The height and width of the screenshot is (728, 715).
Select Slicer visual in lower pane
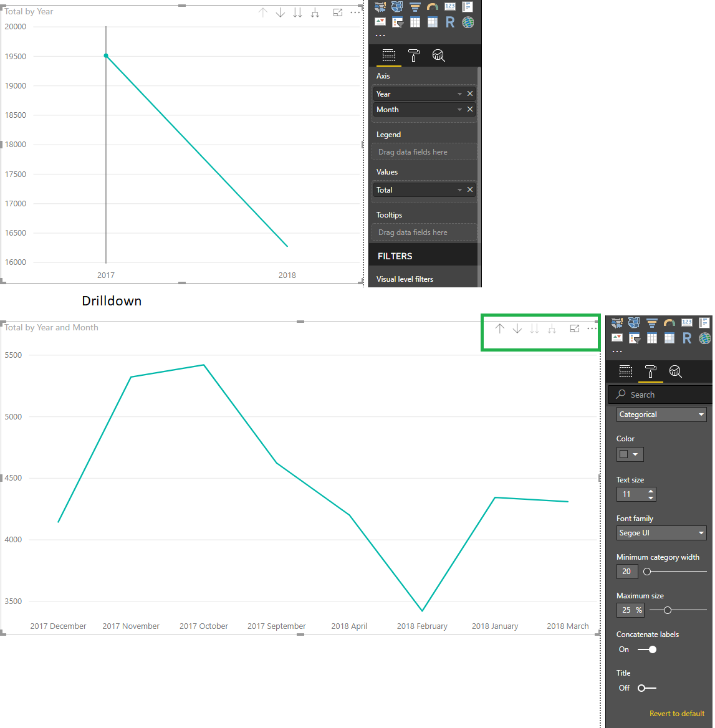pyautogui.click(x=634, y=338)
